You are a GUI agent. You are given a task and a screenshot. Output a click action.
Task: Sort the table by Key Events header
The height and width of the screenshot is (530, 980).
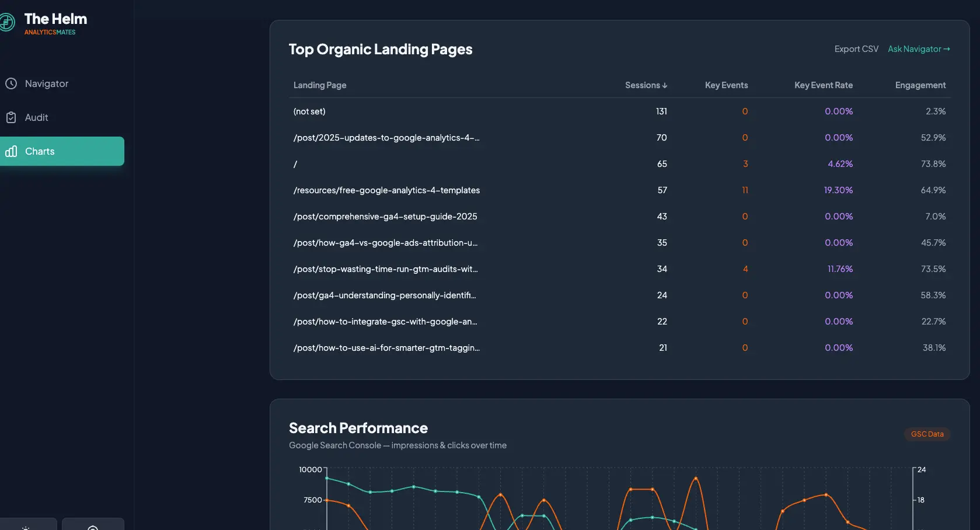point(726,85)
